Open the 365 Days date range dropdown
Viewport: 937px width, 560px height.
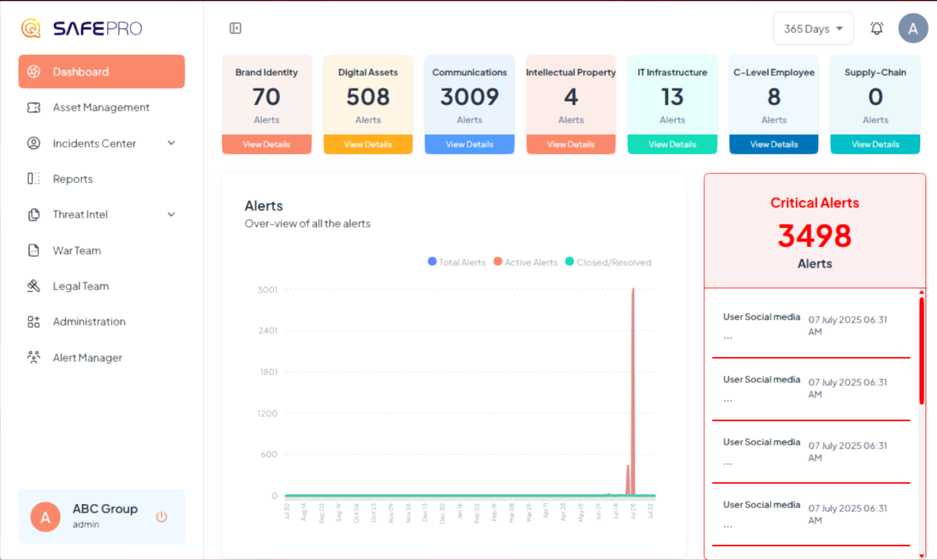[813, 28]
